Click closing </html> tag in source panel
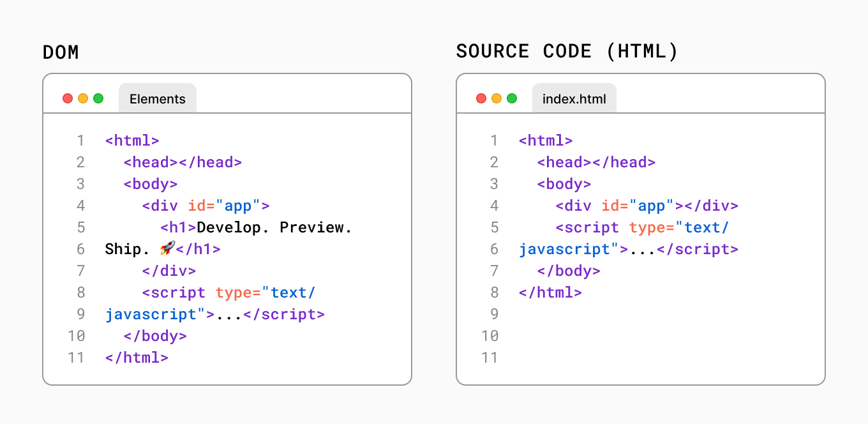868x424 pixels. [550, 292]
